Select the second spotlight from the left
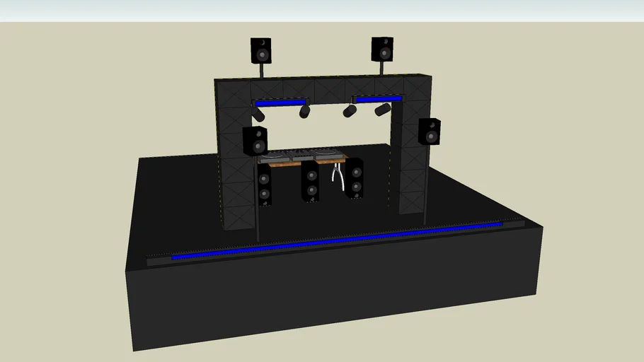Image resolution: width=644 pixels, height=362 pixels. pos(305,111)
